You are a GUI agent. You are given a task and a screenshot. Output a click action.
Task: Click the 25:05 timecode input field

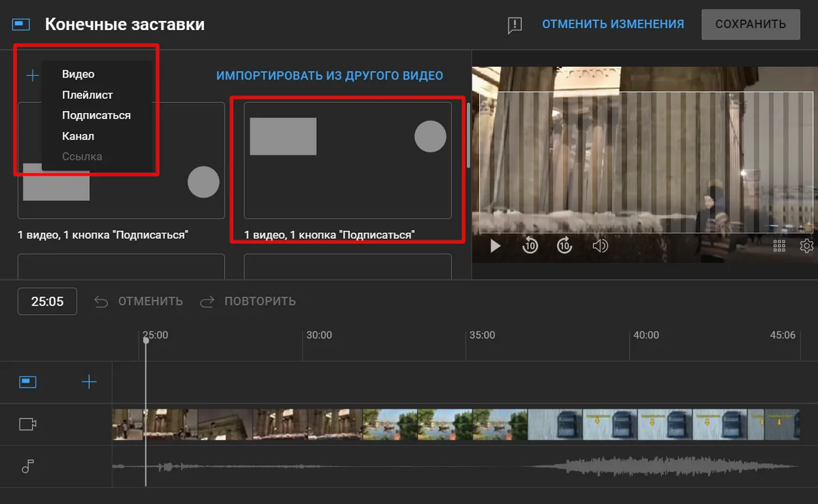47,302
